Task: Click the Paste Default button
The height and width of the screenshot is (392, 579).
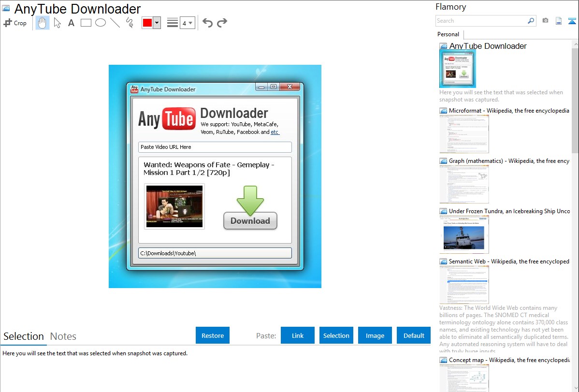Action: click(x=414, y=335)
